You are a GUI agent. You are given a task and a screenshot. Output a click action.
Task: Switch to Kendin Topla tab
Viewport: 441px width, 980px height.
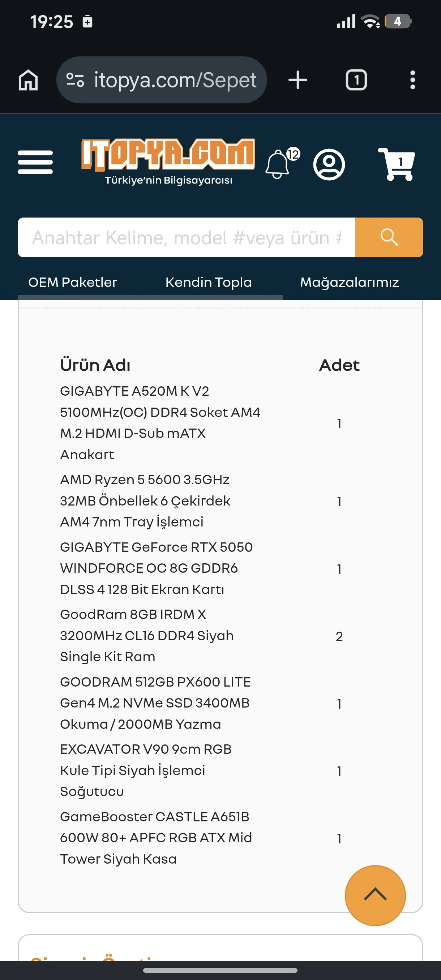coord(209,282)
